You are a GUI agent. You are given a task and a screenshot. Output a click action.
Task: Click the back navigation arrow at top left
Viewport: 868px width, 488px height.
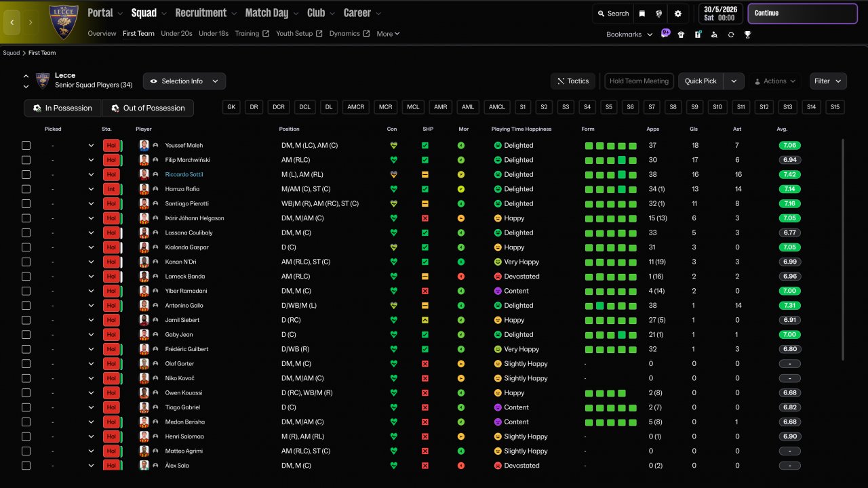[x=12, y=22]
